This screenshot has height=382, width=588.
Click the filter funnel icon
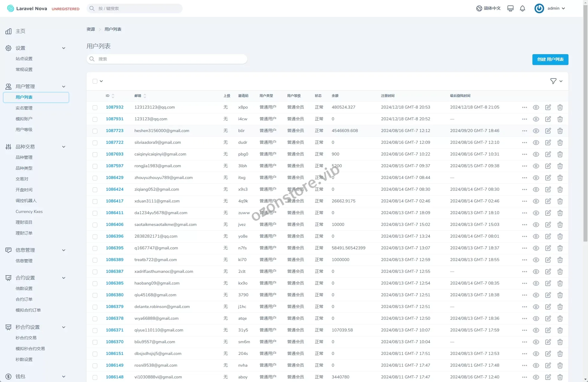(x=553, y=81)
